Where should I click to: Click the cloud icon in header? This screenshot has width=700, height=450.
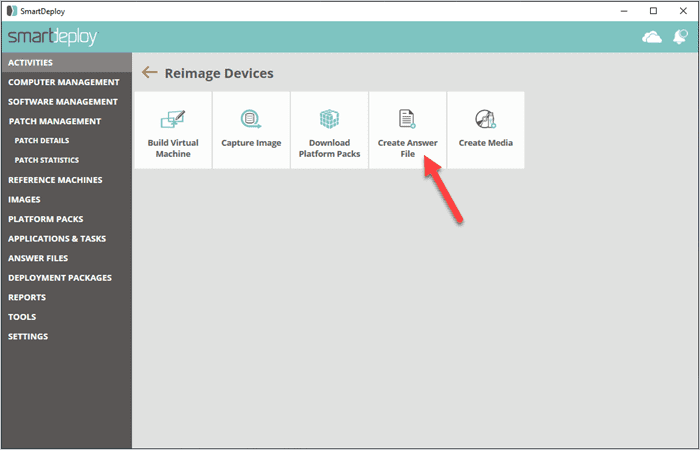(x=651, y=37)
